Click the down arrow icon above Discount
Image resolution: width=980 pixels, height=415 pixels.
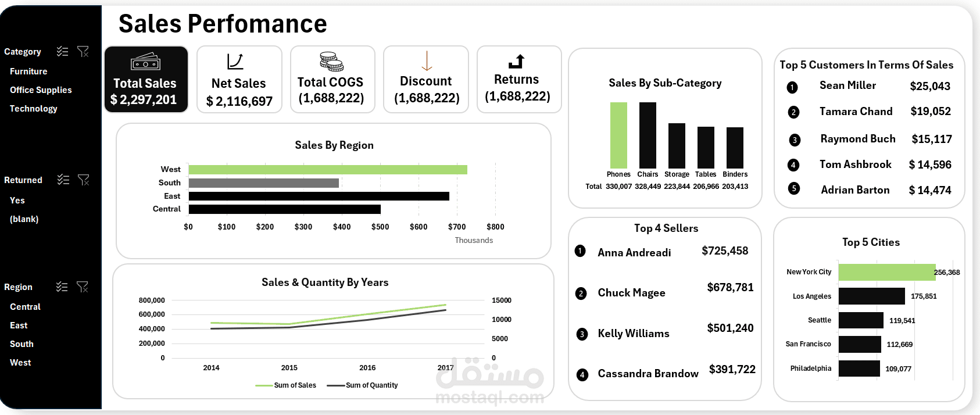pyautogui.click(x=427, y=60)
